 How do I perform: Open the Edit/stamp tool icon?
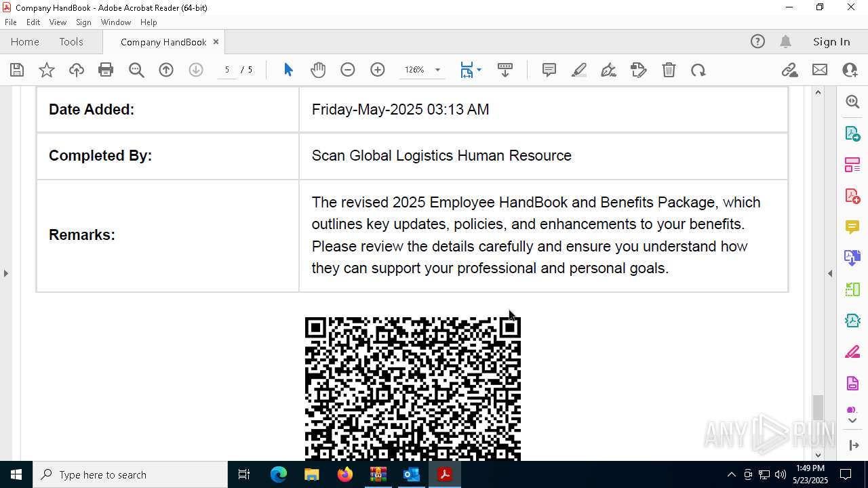[x=639, y=70]
